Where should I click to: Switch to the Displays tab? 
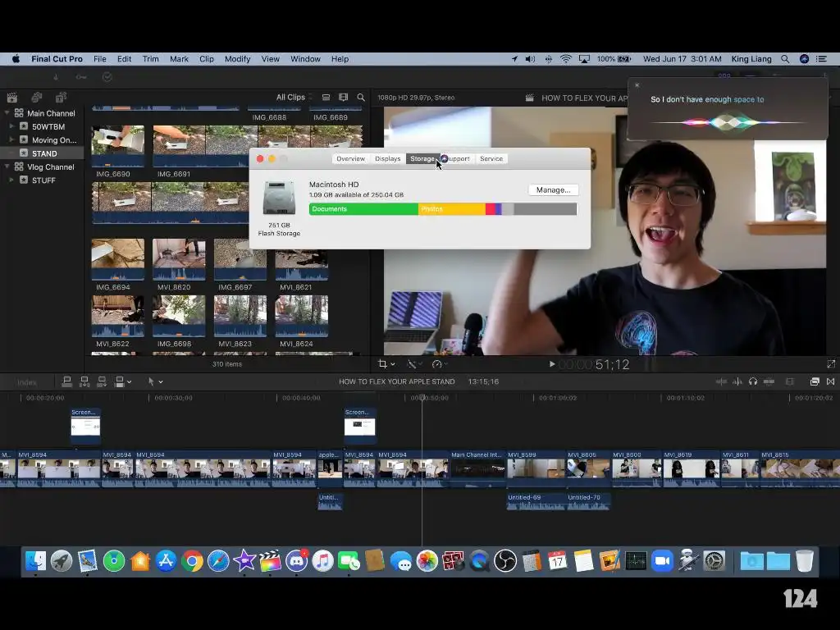pyautogui.click(x=387, y=158)
